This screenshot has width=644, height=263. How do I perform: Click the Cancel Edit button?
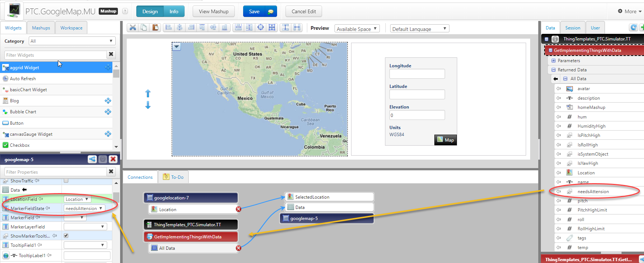[304, 11]
